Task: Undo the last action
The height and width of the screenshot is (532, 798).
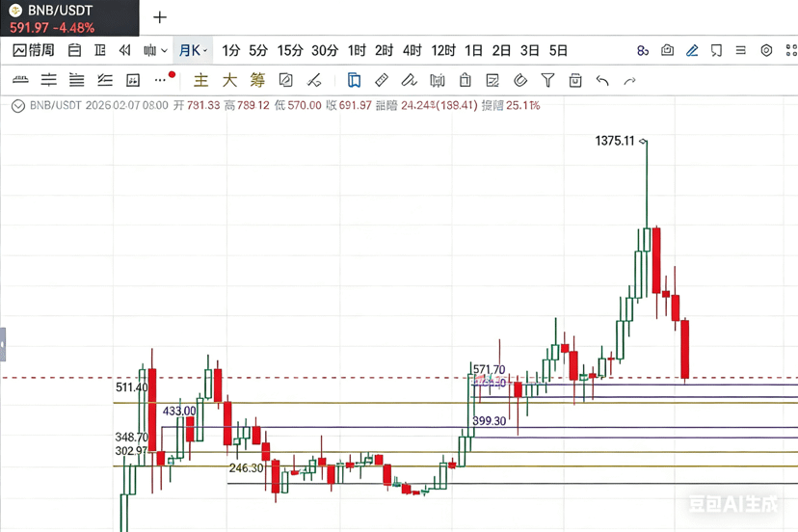Action: point(602,80)
